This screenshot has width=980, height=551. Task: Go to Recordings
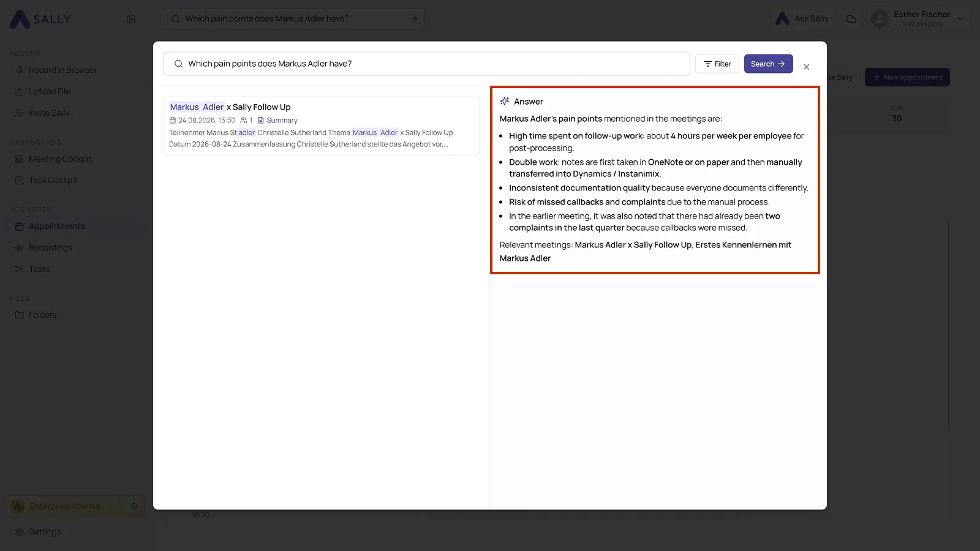point(50,247)
